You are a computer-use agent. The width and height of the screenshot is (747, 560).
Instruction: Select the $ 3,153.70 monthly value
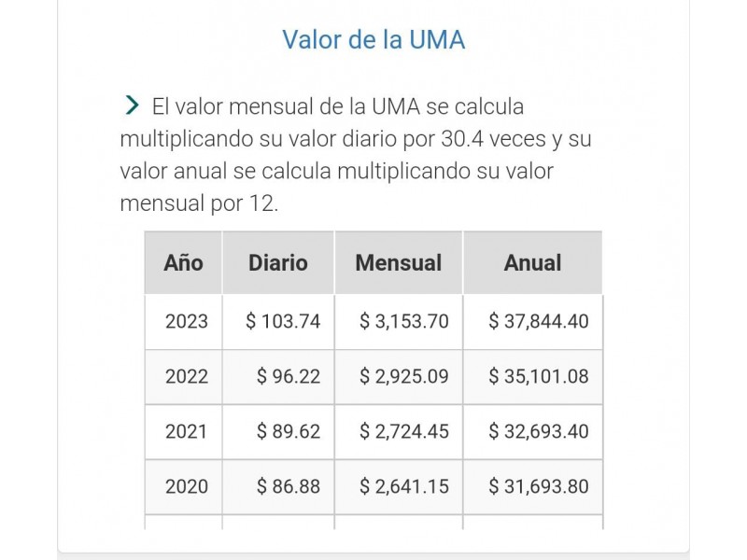(x=404, y=321)
